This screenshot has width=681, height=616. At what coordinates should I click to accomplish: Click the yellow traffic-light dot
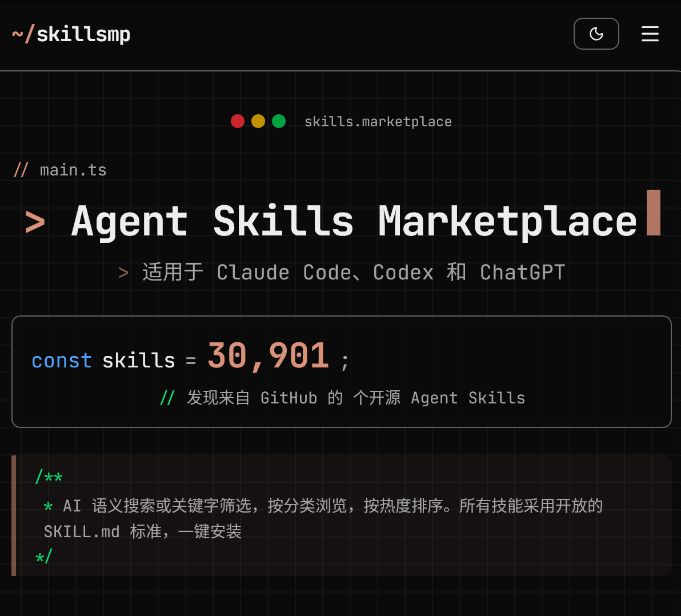tap(258, 121)
